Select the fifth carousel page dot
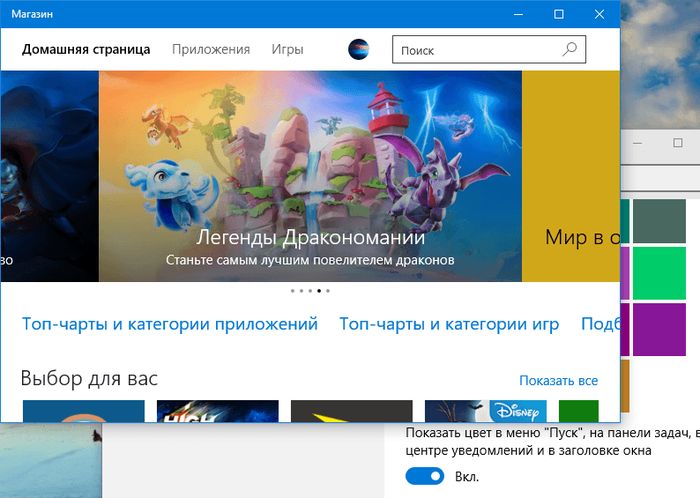 click(x=328, y=291)
